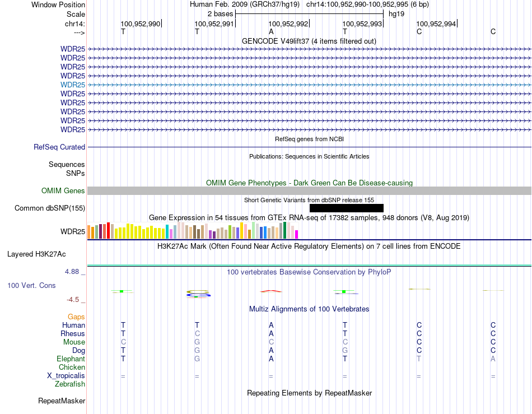Click the G base in Mouse alignment row

(197, 342)
